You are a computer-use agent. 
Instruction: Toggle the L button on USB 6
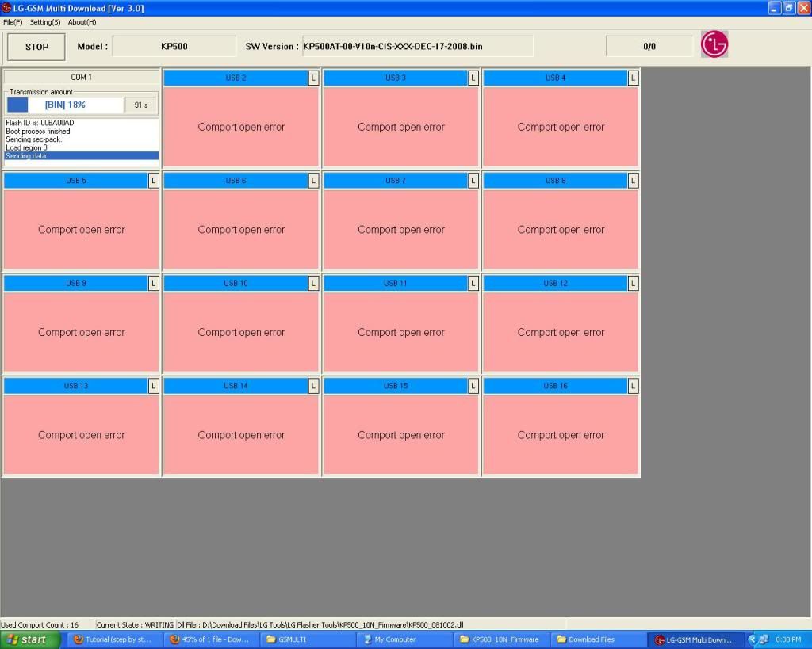point(313,181)
